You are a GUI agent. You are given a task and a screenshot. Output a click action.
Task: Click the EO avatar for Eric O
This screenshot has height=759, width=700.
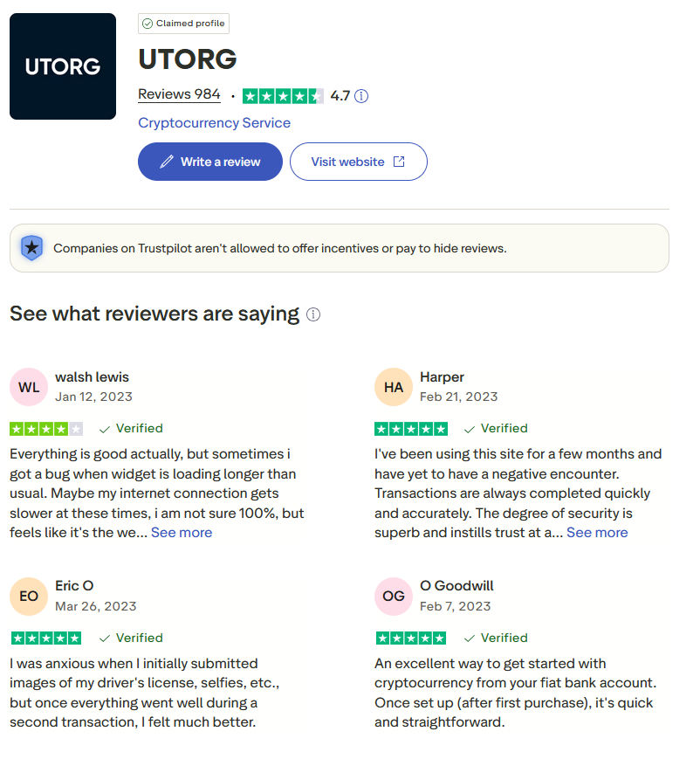[x=29, y=597]
